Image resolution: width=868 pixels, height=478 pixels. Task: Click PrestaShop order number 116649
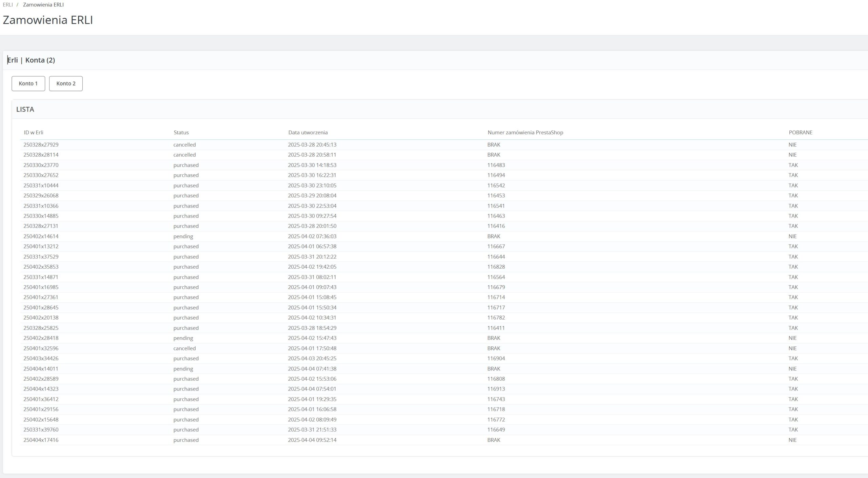496,429
